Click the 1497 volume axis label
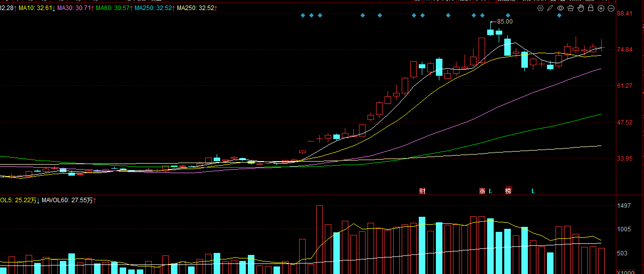 [623, 206]
